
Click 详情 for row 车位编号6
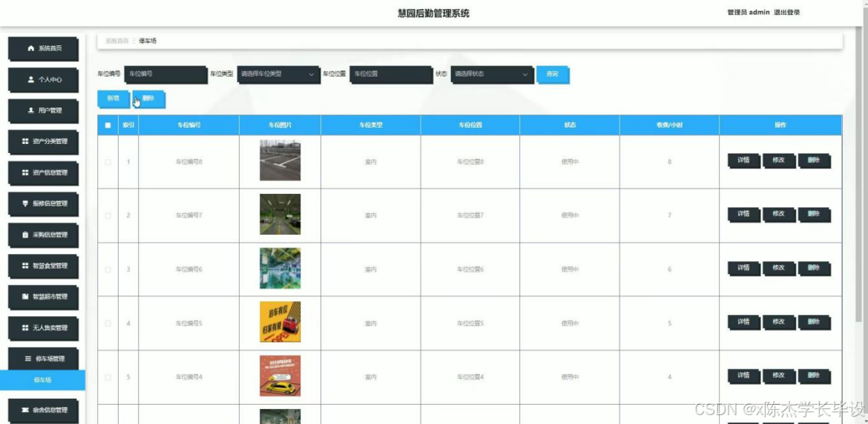tap(743, 268)
